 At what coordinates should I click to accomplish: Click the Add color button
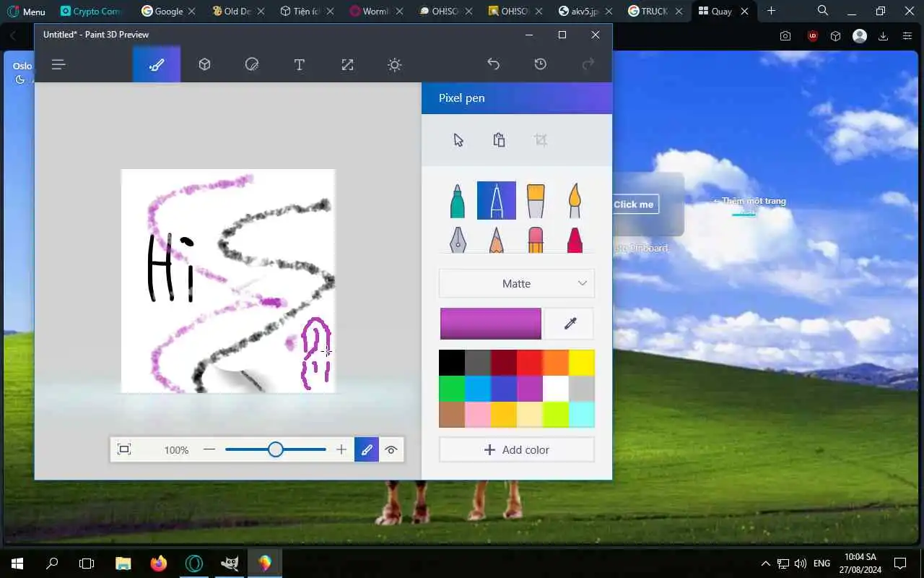pyautogui.click(x=517, y=449)
